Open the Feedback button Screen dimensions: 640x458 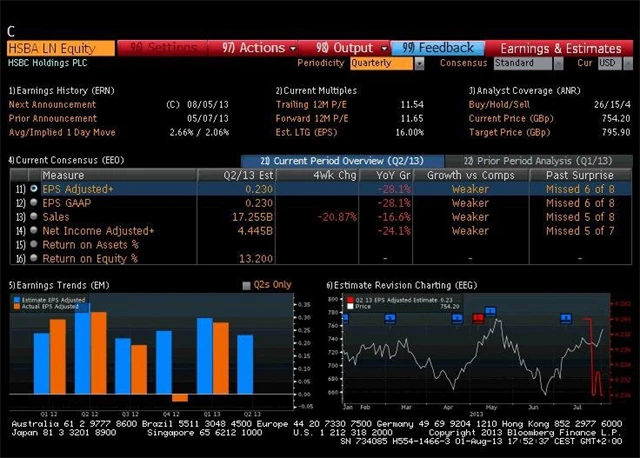[x=438, y=48]
